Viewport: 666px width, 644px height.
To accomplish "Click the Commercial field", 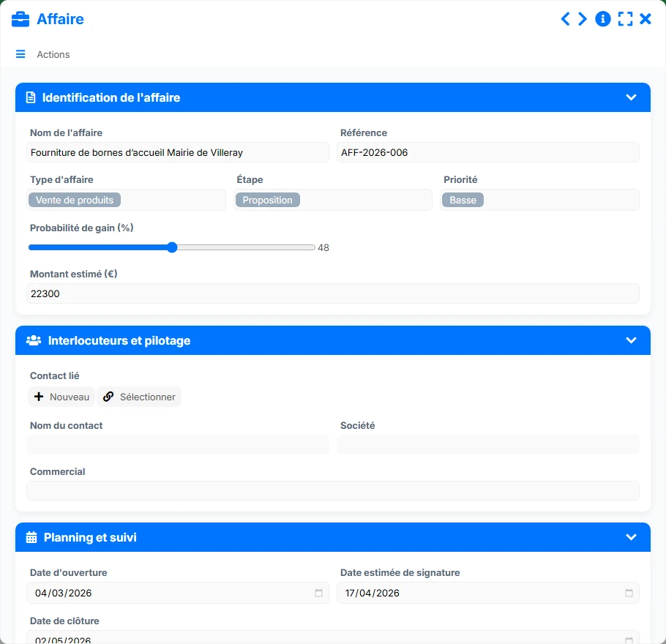I will coord(333,490).
